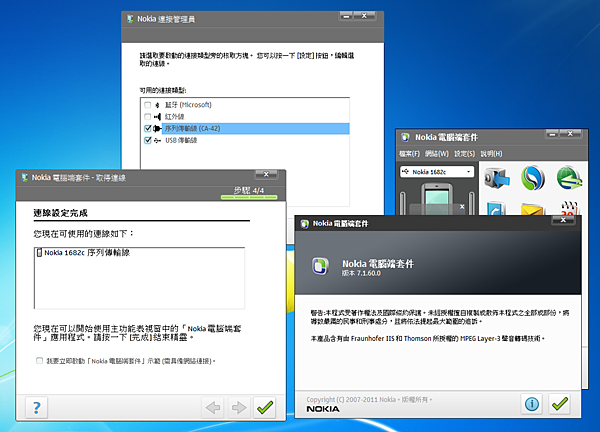Enable the PC Suite demo launch checkbox
600x432 pixels.
(x=39, y=360)
